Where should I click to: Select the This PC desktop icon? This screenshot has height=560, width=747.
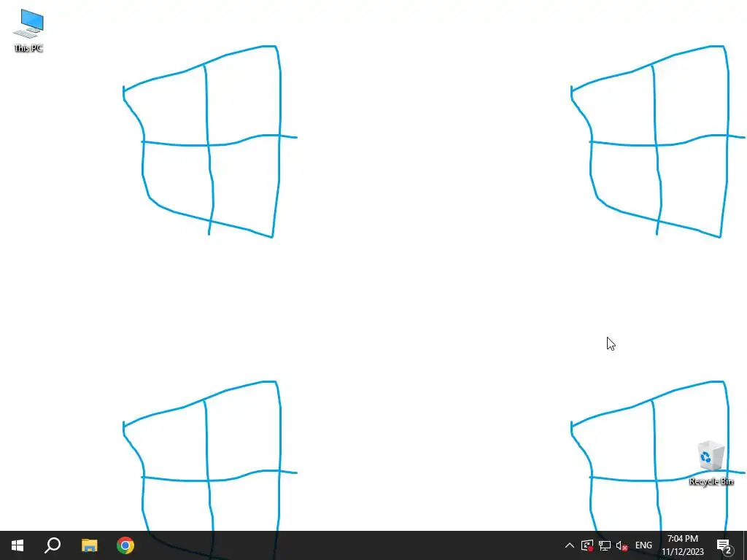coord(28,31)
